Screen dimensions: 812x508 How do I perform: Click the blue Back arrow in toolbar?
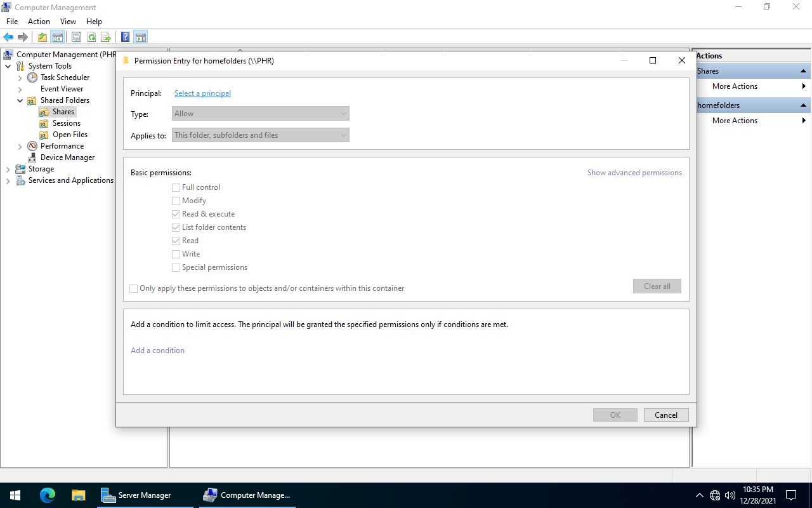[8, 37]
